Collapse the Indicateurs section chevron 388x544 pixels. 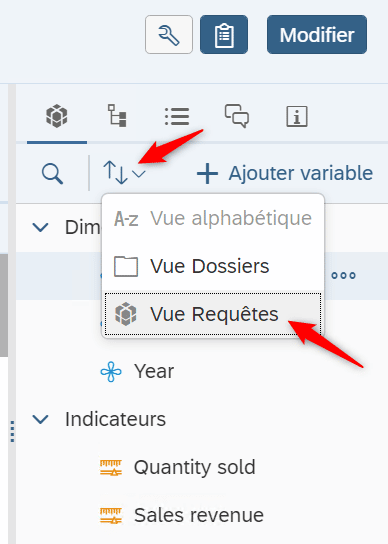click(41, 419)
